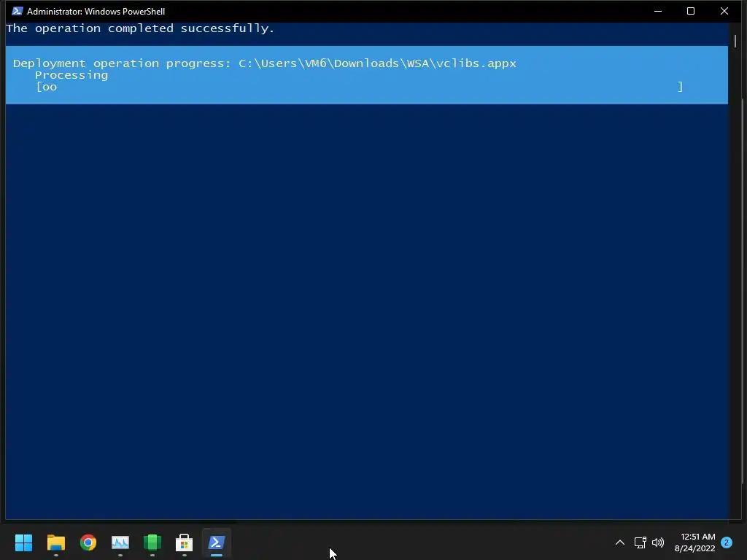
Task: Click the 'Processing' status text
Action: pyautogui.click(x=71, y=75)
